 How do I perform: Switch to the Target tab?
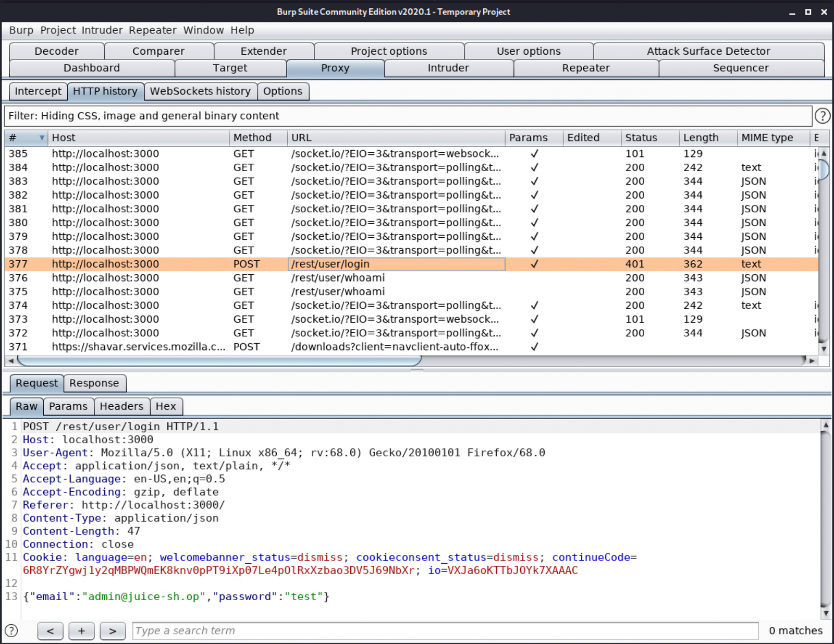[230, 68]
